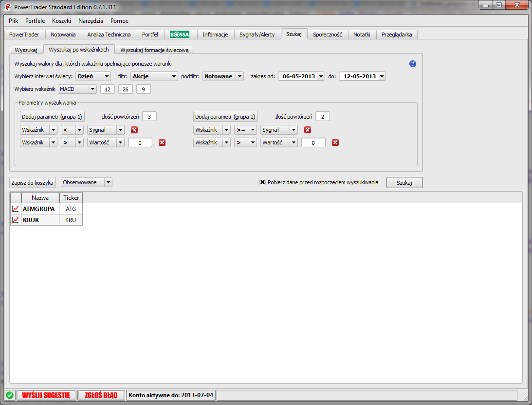Delete group 2 Wartość condition red X
Image resolution: width=532 pixels, height=405 pixels.
[335, 142]
